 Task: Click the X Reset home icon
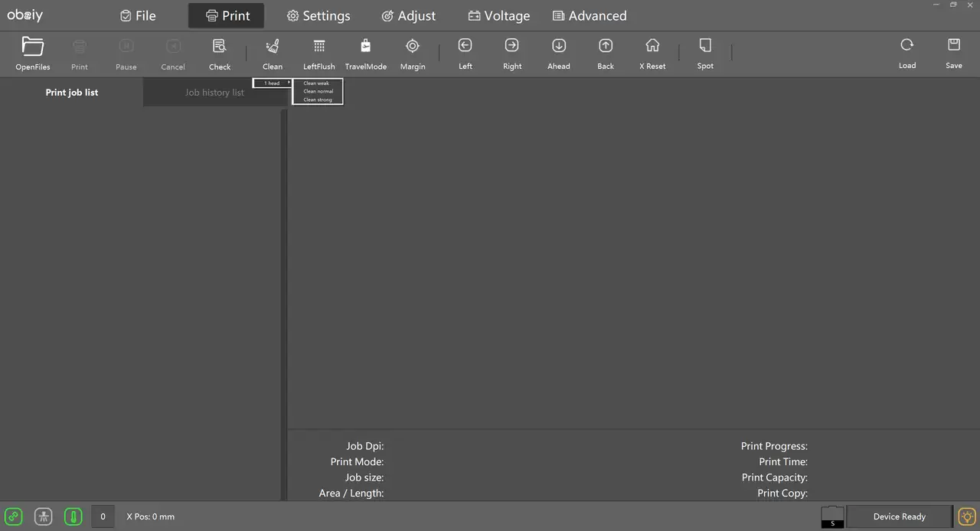(652, 45)
